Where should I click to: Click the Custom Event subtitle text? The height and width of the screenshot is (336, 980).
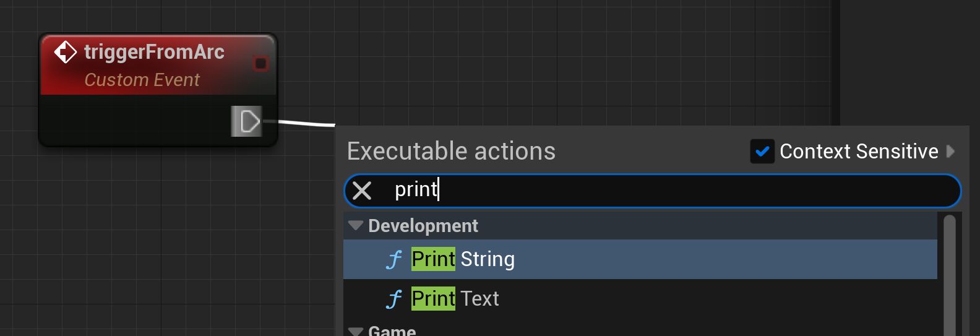[x=142, y=80]
